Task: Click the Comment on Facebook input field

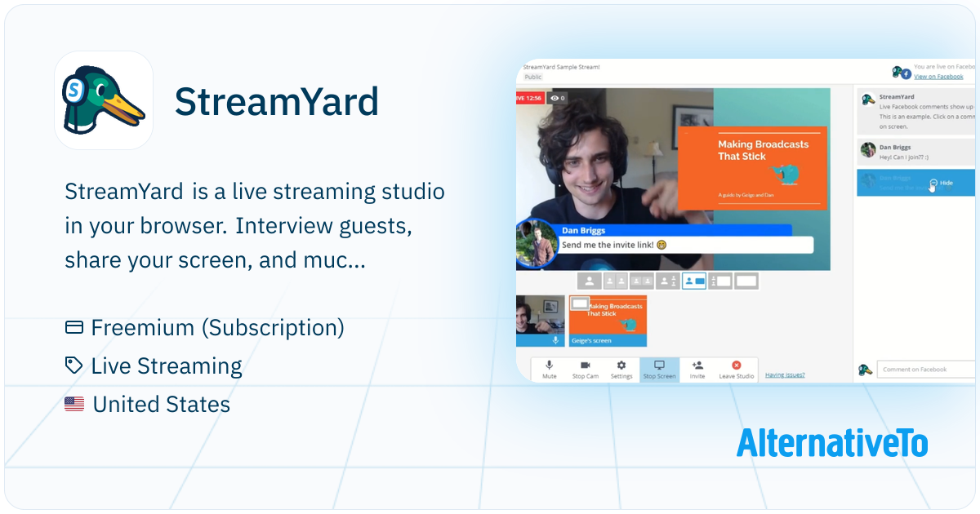Action: coord(926,370)
